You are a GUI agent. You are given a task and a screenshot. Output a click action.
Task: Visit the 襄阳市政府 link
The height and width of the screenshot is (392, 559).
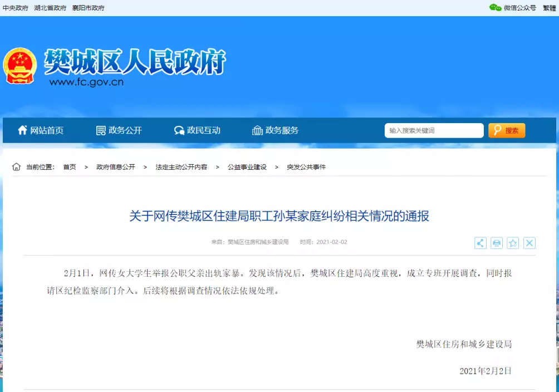tap(88, 8)
